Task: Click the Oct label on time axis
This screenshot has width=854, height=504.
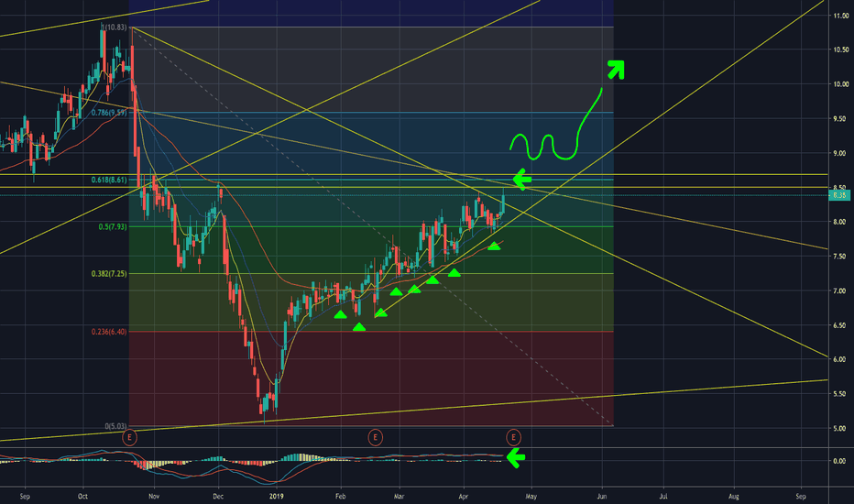Action: point(82,497)
